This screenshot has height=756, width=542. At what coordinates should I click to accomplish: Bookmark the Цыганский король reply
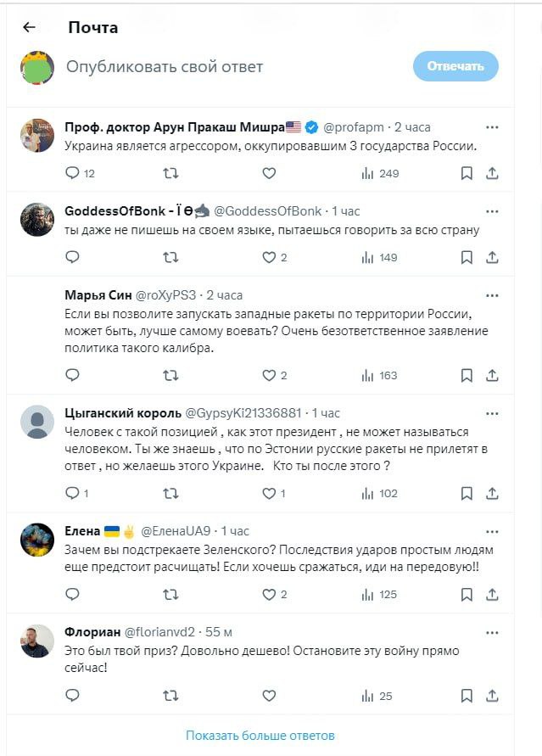click(467, 493)
